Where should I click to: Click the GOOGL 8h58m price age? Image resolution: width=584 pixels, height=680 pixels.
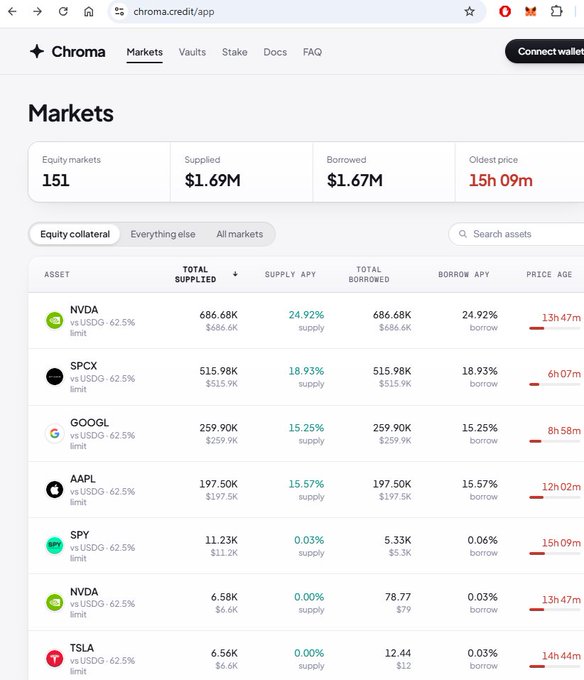click(x=564, y=431)
